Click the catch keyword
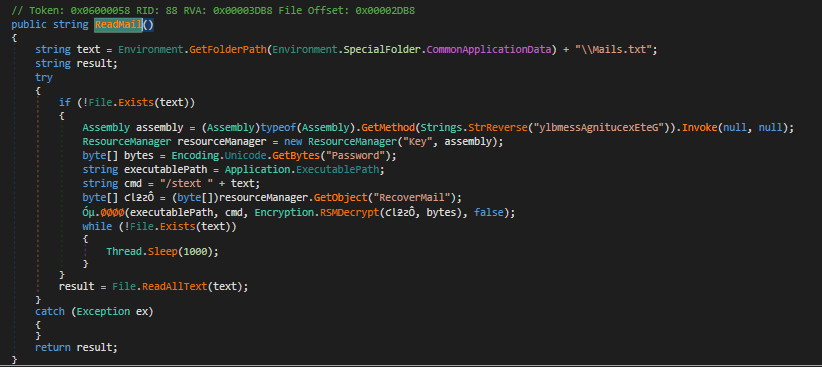Viewport: 822px width, 367px height. (50, 311)
